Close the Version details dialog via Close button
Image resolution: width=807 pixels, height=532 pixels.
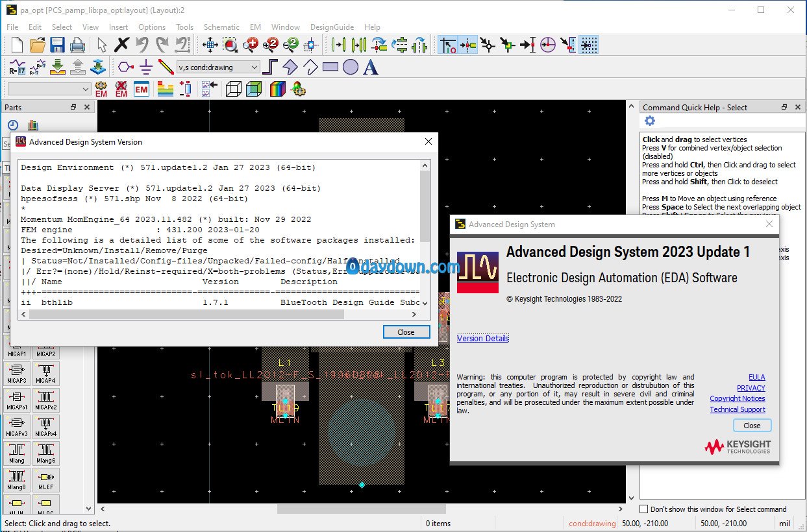[406, 332]
